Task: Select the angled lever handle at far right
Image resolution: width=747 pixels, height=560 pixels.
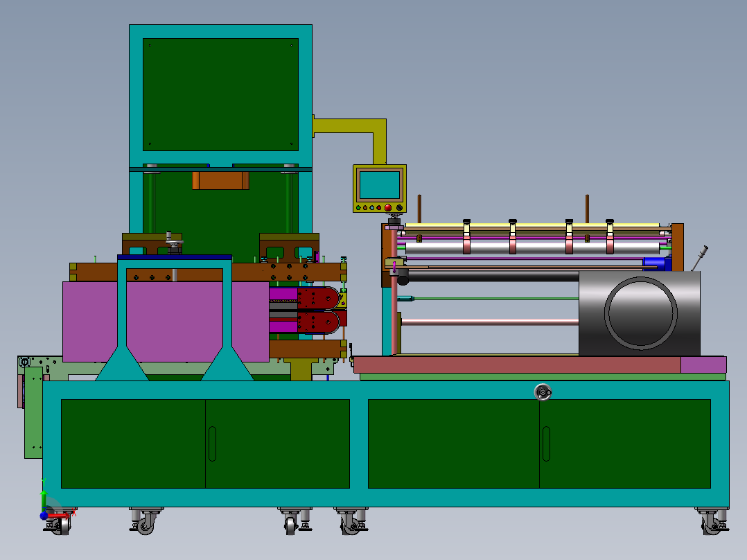Action: (x=700, y=258)
